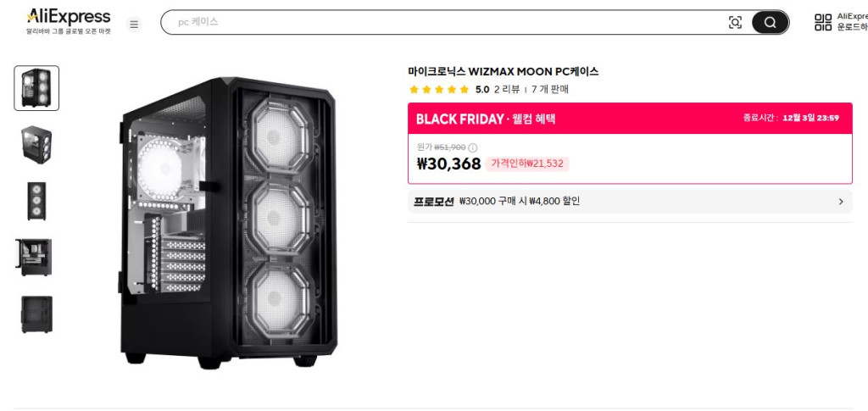868x411 pixels.
Task: Click the image search camera icon
Action: [x=735, y=23]
